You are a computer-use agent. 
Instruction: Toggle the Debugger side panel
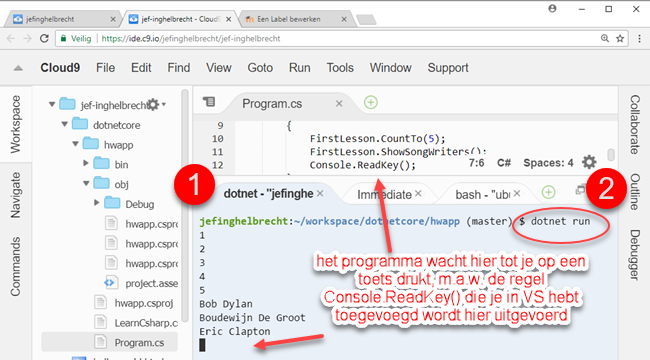(635, 255)
